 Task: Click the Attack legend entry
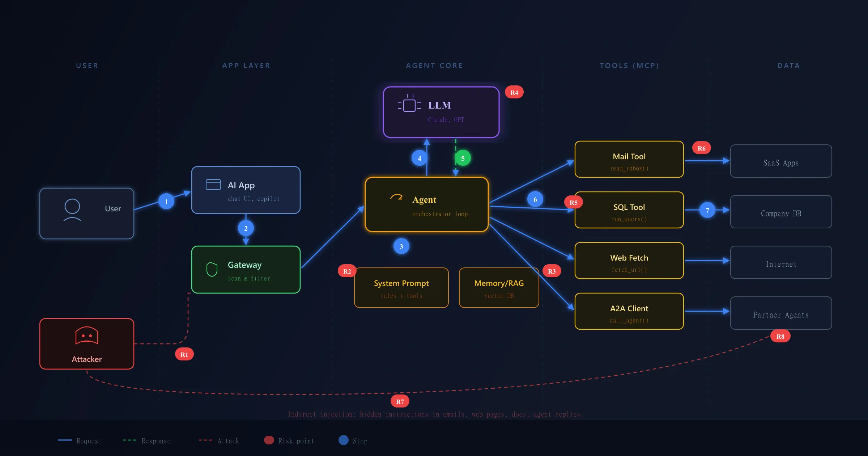[219, 441]
